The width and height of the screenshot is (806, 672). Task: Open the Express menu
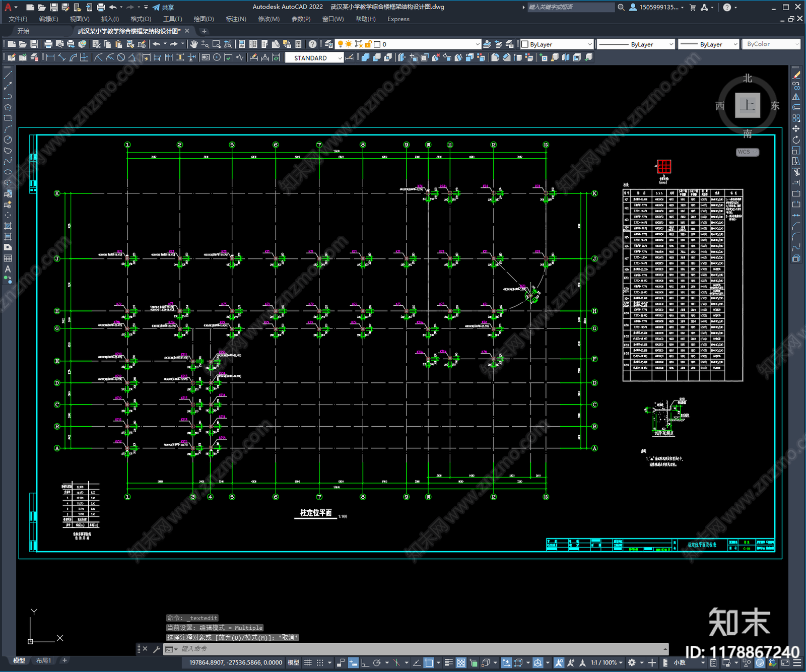click(398, 19)
